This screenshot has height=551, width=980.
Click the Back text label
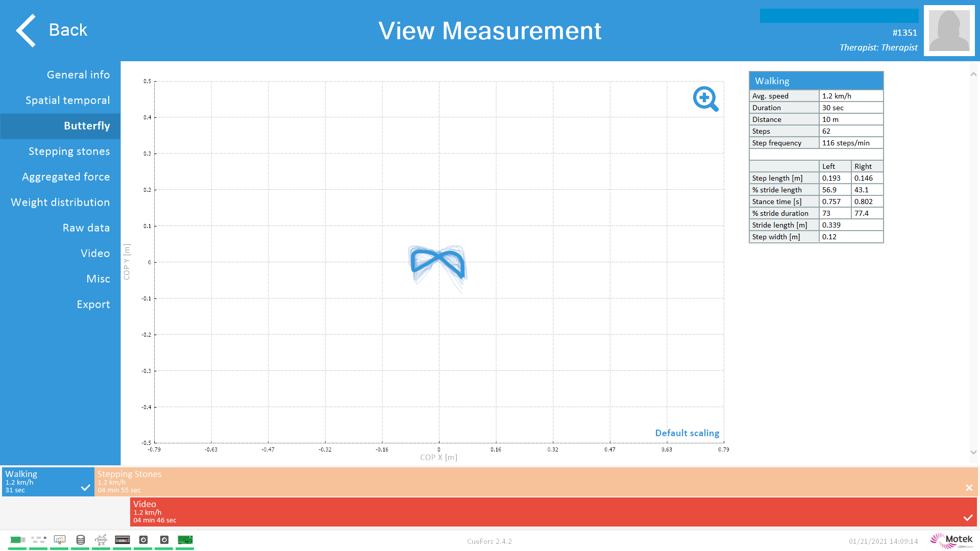[68, 30]
